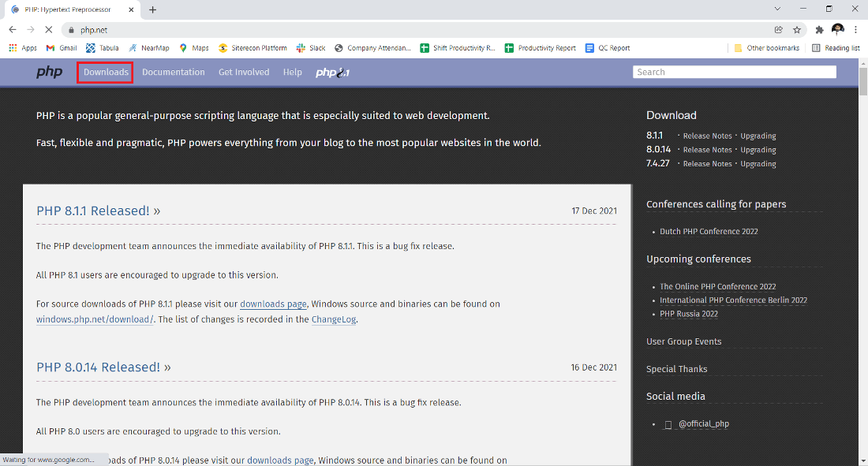Open the Productivity Report bookmark
868x466 pixels.
[x=541, y=48]
